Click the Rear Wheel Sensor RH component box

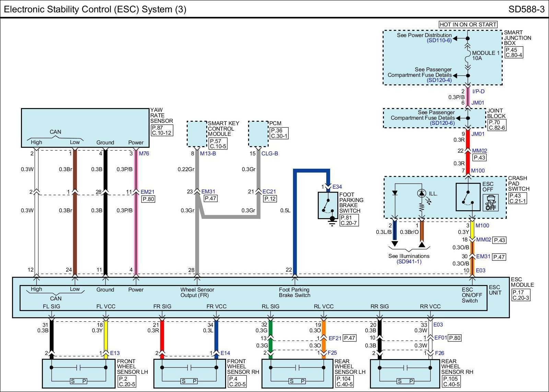(405, 373)
